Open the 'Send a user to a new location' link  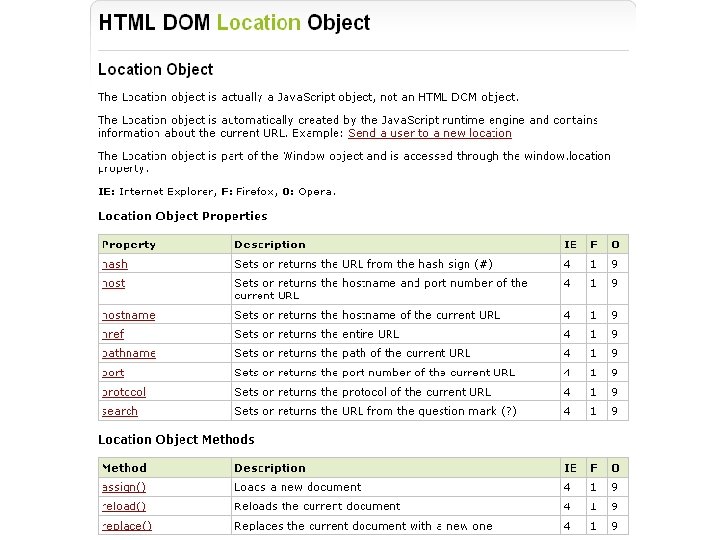tap(430, 133)
